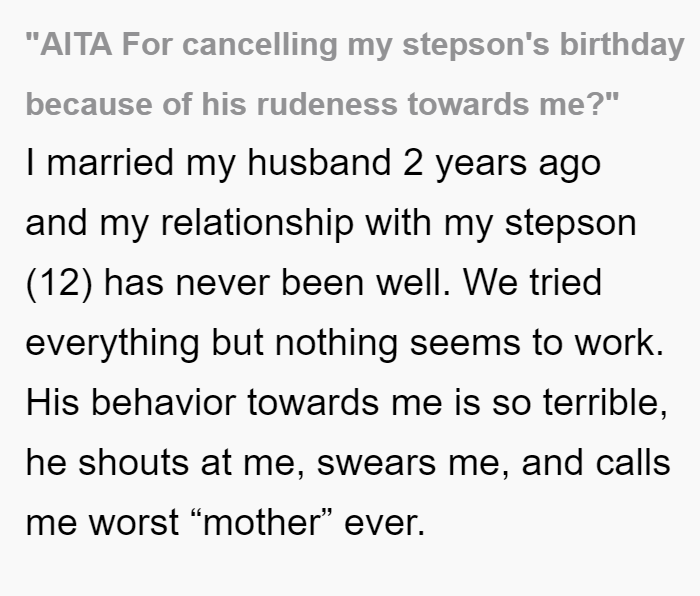Click the heading words "stepson's birthday"
Viewport: 700px width, 596px height.
[x=543, y=46]
